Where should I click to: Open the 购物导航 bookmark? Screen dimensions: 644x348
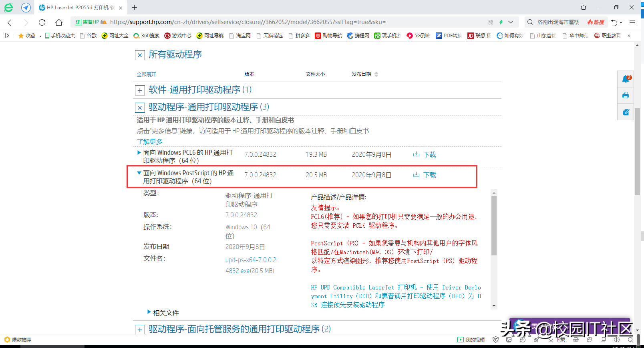point(328,36)
